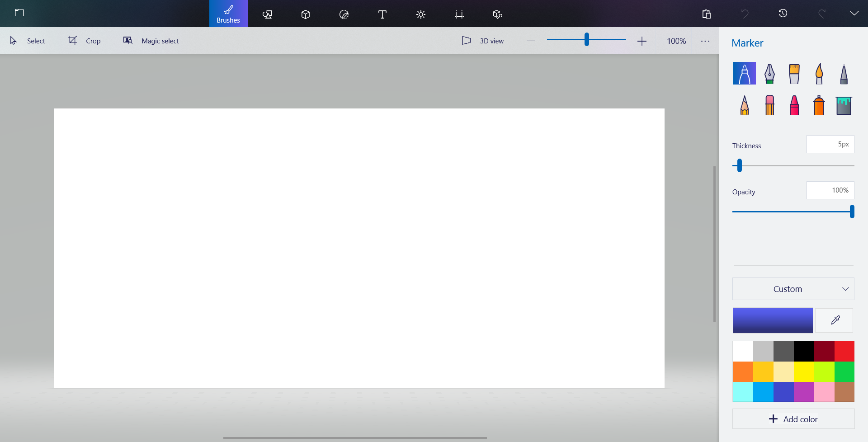Select the Pencil brush
The height and width of the screenshot is (442, 868).
[745, 105]
